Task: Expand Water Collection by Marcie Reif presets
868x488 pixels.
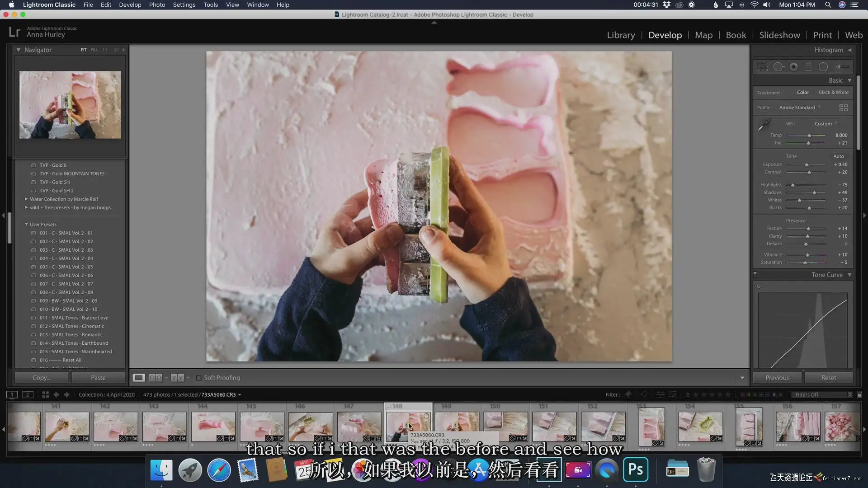Action: pyautogui.click(x=26, y=199)
